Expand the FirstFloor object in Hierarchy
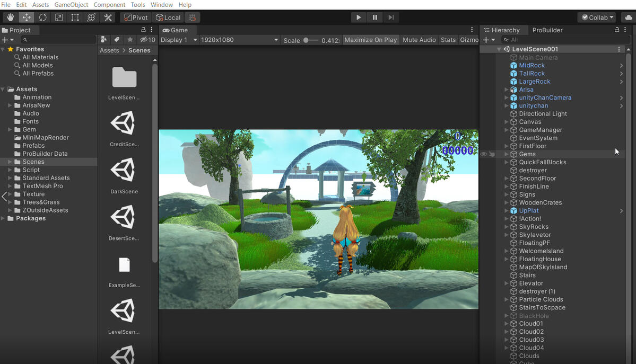Screen dimensions: 636x364 pyautogui.click(x=507, y=146)
